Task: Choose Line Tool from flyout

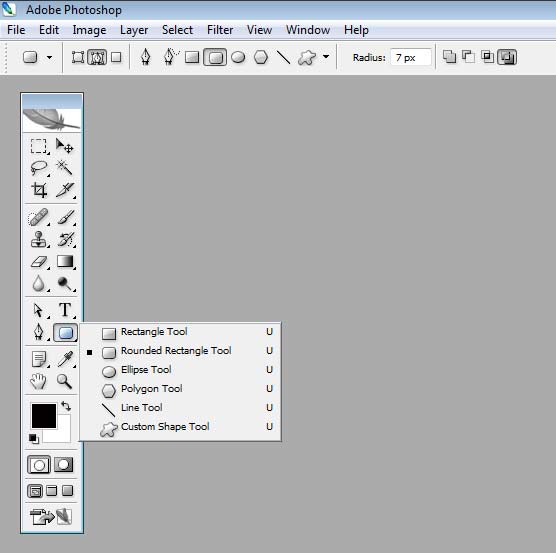Action: [180, 408]
